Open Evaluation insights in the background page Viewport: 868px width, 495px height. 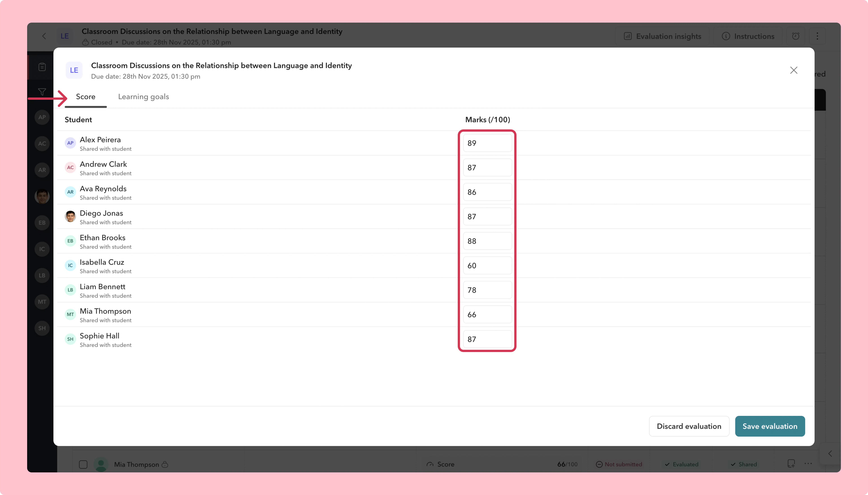click(x=663, y=36)
